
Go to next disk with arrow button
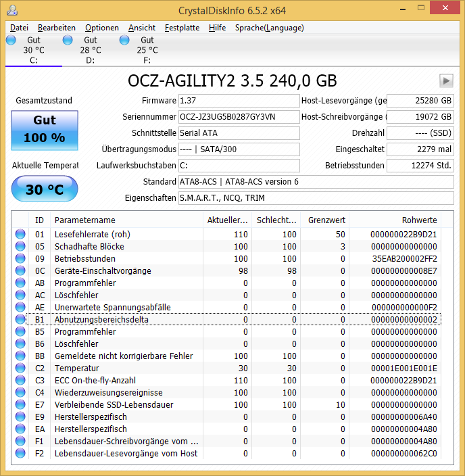(x=446, y=80)
